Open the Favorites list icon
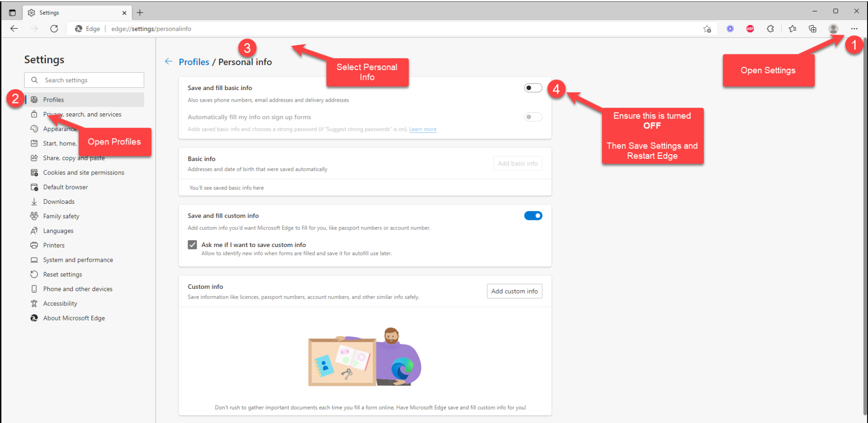Image resolution: width=868 pixels, height=423 pixels. [x=792, y=29]
